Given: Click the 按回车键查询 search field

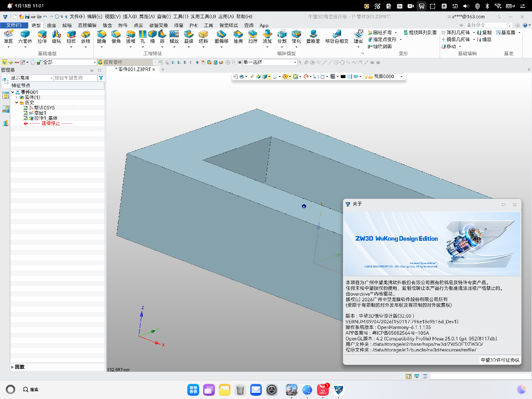Looking at the screenshot, I should (76, 78).
